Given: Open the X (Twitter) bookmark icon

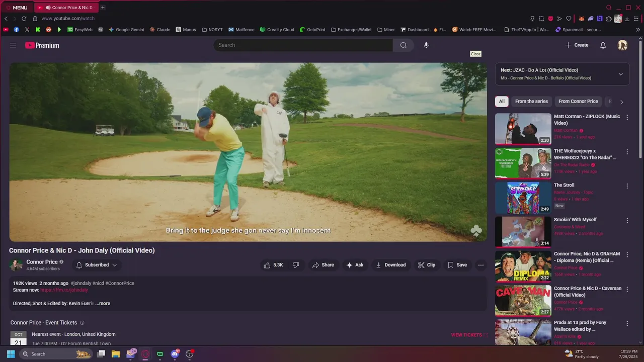Looking at the screenshot, I should click(27, 30).
